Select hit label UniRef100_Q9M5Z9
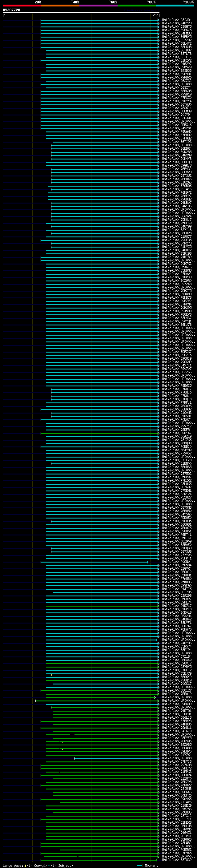Image resolution: width=197 pixels, height=868 pixels. tap(177, 67)
